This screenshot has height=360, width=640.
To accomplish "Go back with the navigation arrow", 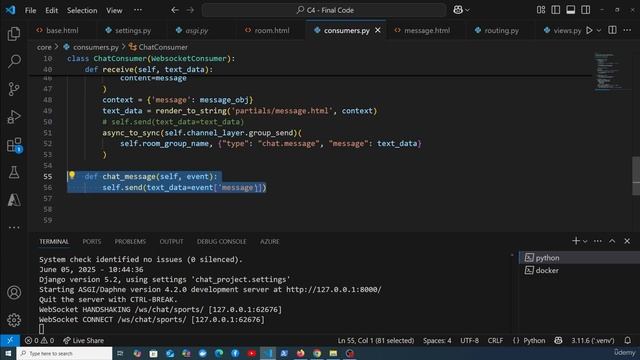I will pos(175,10).
